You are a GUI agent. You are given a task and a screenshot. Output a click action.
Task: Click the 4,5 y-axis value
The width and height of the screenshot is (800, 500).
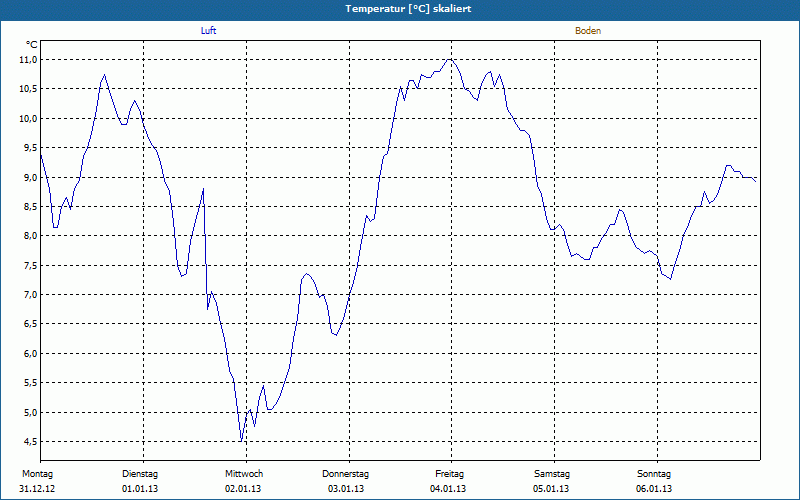(x=30, y=442)
